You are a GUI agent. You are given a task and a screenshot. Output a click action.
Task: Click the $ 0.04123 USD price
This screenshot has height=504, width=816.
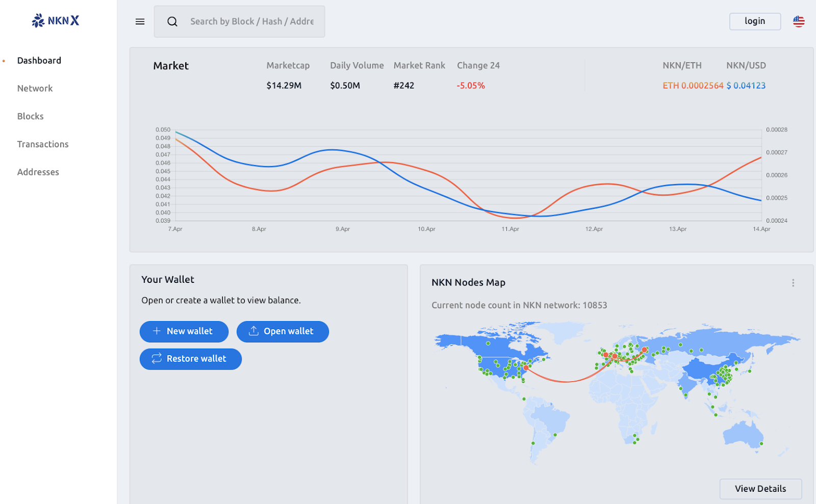tap(746, 86)
